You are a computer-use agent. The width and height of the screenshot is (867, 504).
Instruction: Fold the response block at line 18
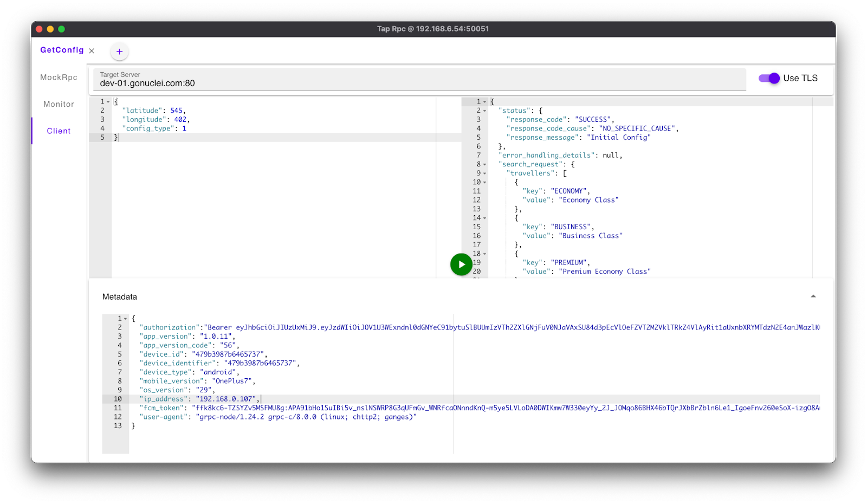pos(485,254)
